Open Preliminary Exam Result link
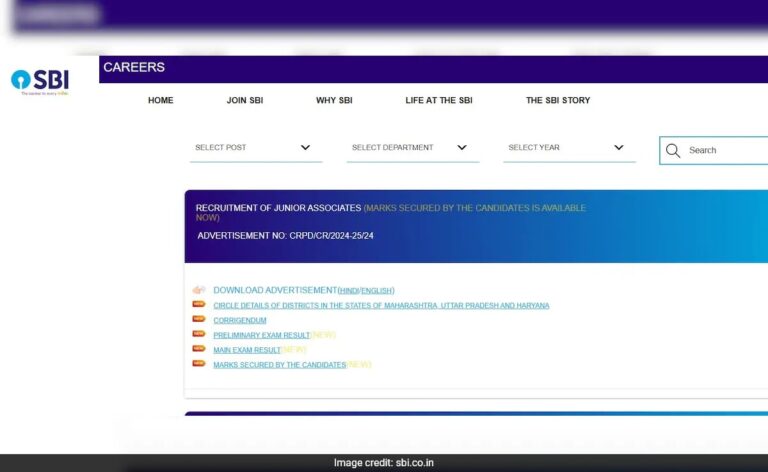Screen dimensions: 768x472 (262, 335)
